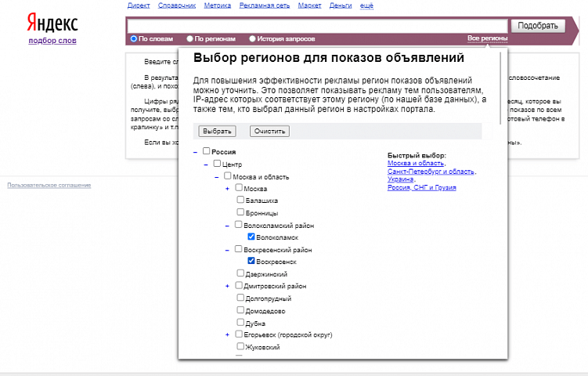Check the Балашиха checkbox
Screen dimensions: 588x376
tap(240, 199)
